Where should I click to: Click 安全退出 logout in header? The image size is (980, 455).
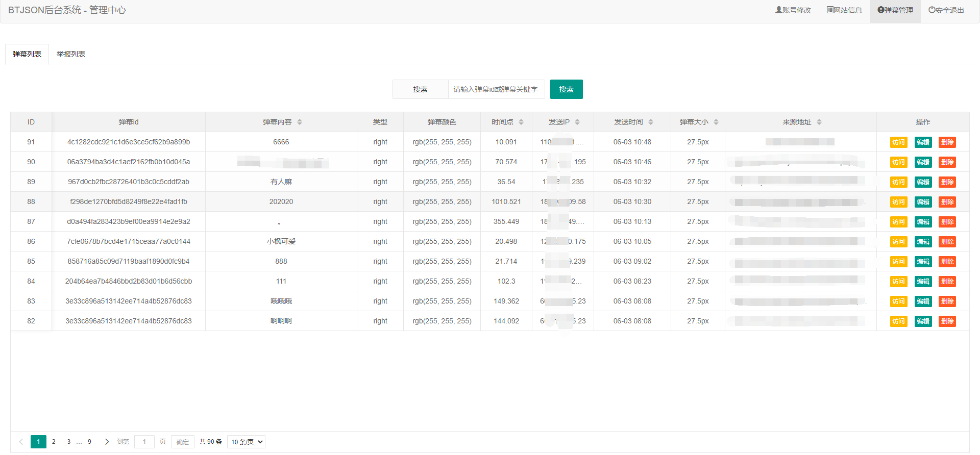click(x=946, y=10)
